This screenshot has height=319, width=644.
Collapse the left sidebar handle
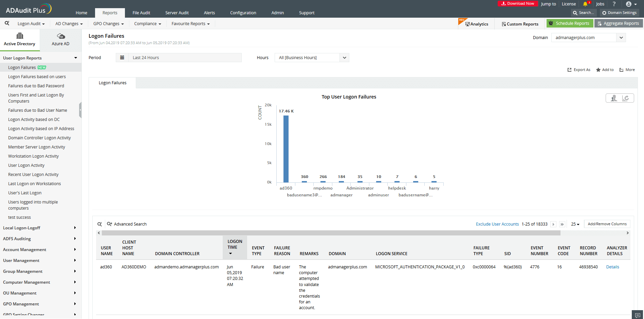[x=80, y=110]
